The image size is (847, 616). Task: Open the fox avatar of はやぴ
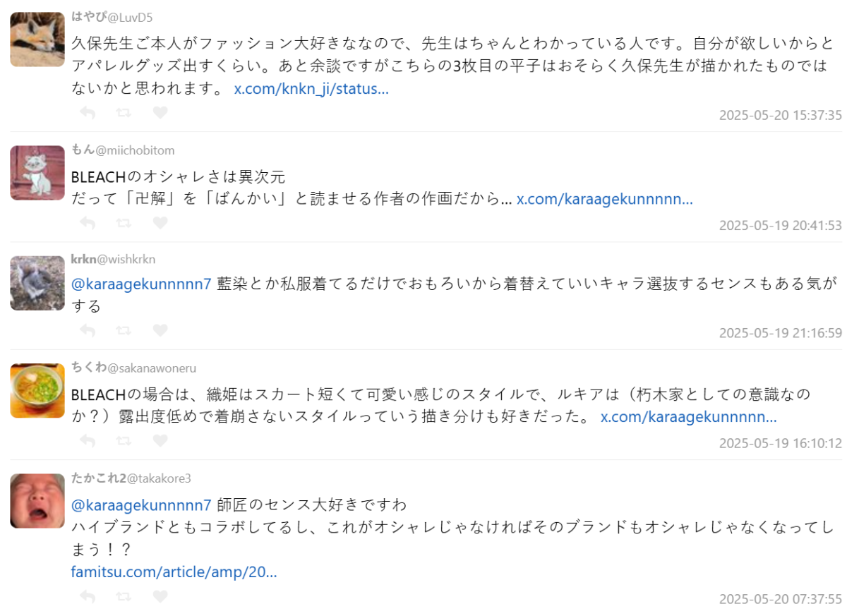tap(37, 40)
